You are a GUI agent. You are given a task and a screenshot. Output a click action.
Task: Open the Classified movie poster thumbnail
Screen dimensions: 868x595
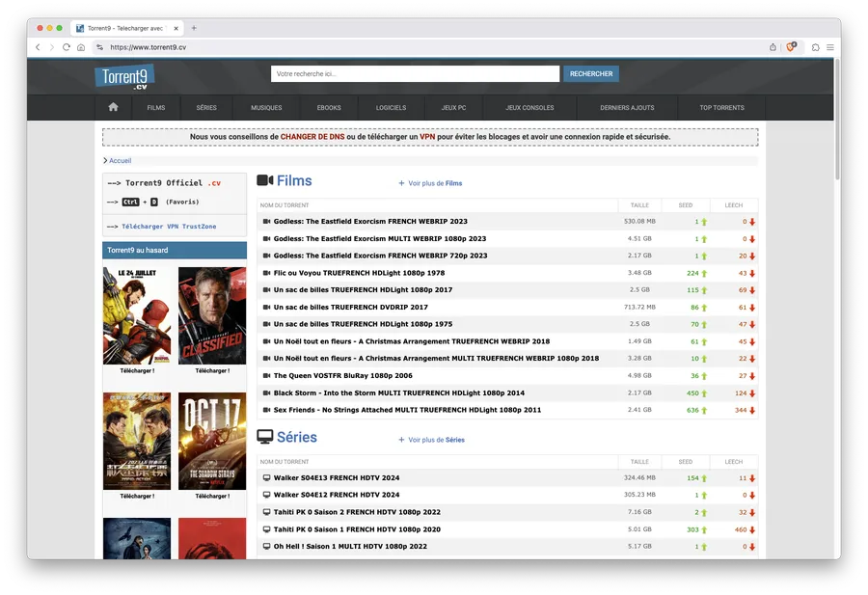(212, 315)
